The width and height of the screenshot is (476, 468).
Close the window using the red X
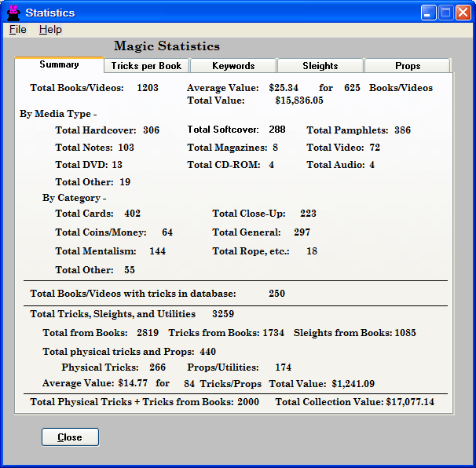point(463,13)
